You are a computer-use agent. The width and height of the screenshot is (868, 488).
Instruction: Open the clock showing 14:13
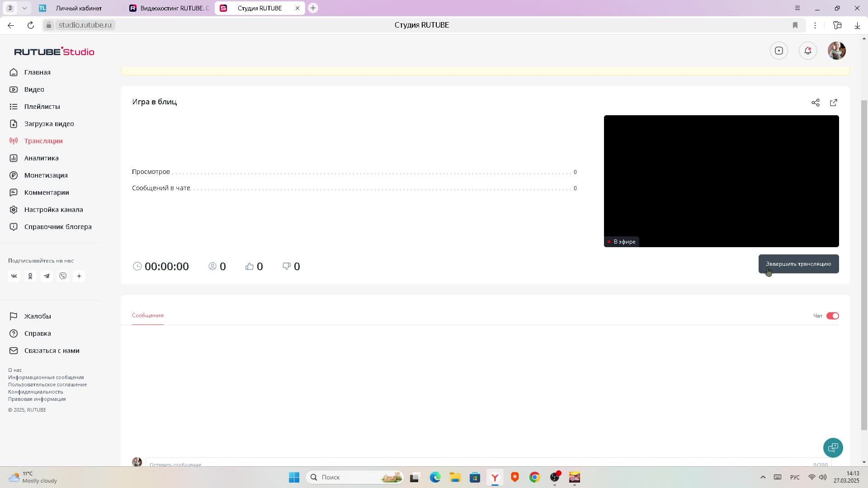(846, 477)
